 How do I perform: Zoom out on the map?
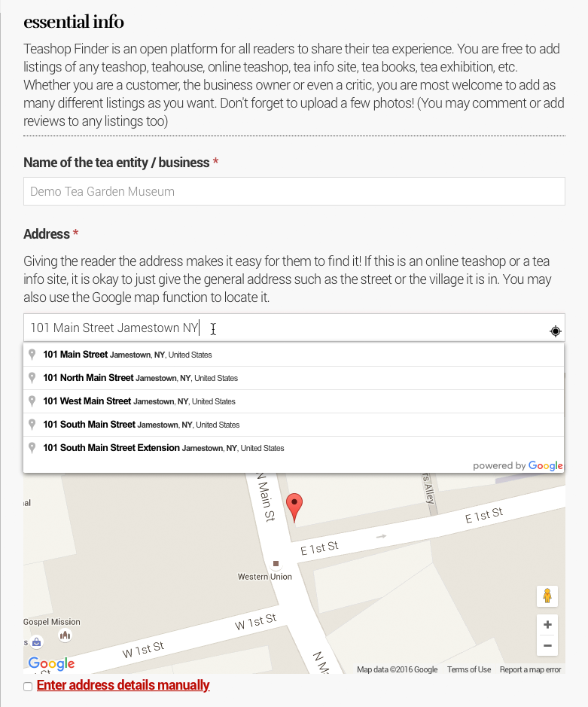pos(547,645)
